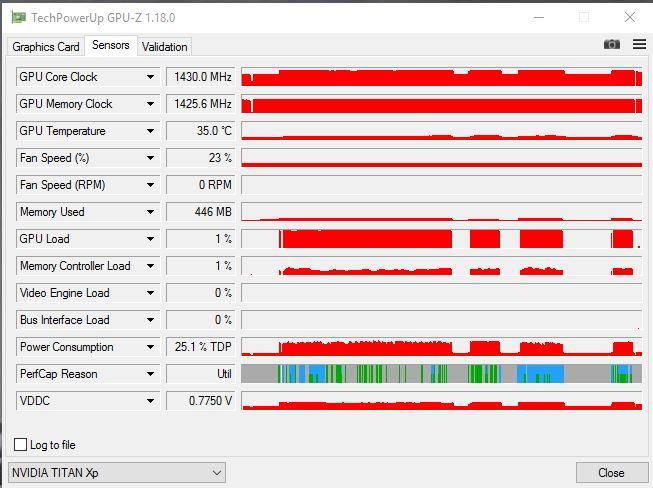
Task: Open the Validation tab
Action: [164, 47]
